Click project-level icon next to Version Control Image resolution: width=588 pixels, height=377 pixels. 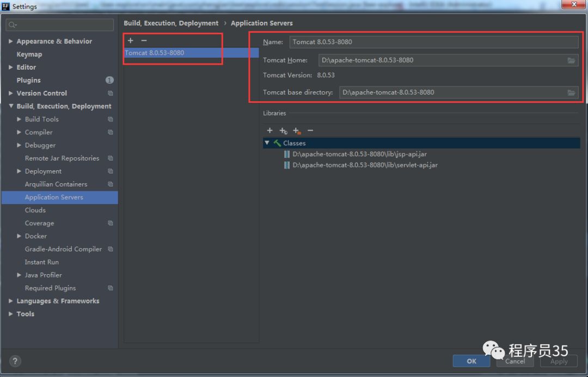(110, 94)
